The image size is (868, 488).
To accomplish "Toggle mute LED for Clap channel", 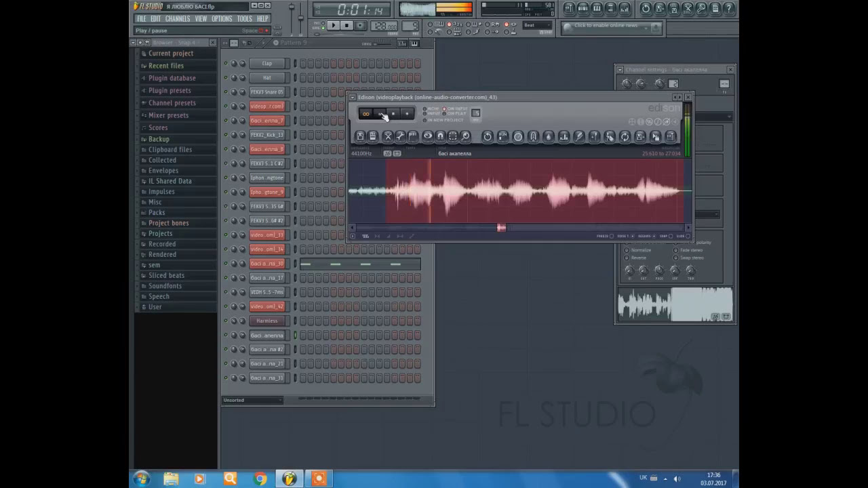I will [226, 64].
